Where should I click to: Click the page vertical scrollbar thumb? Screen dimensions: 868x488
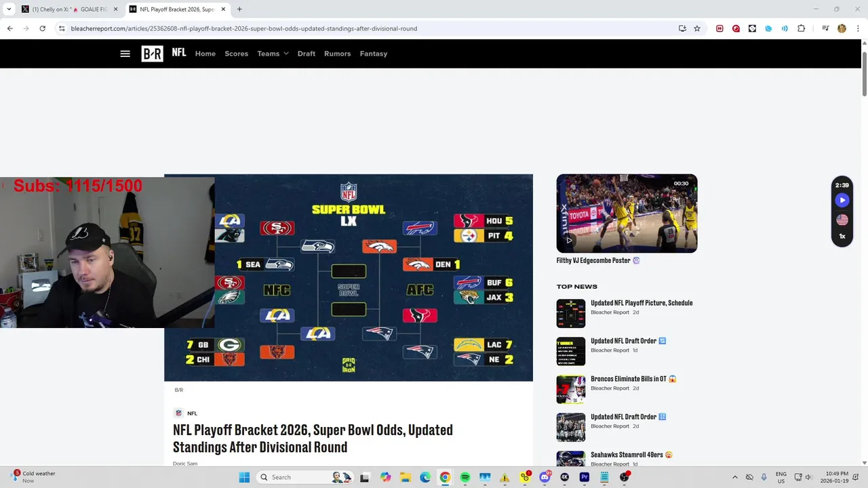(864, 73)
